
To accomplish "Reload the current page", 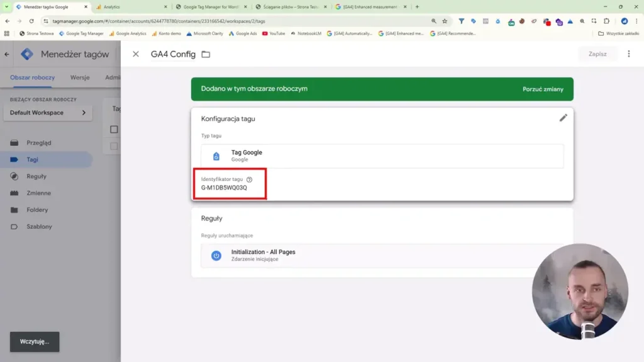I will coord(31,21).
